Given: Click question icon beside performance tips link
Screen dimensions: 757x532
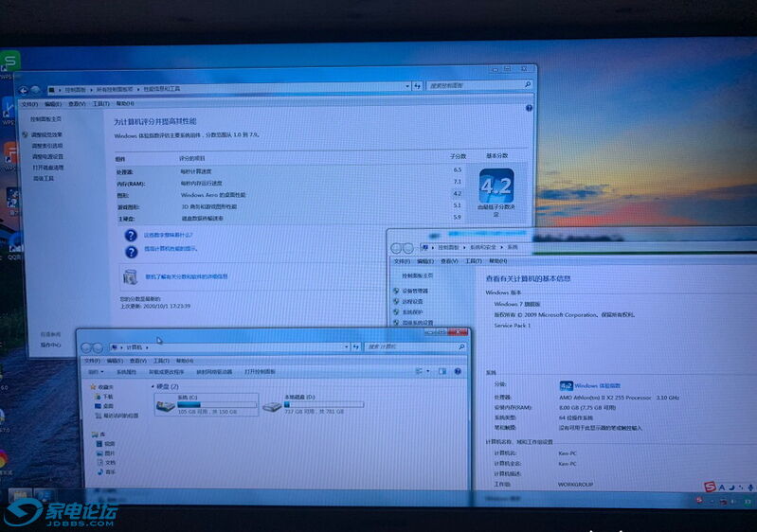Looking at the screenshot, I should point(131,252).
